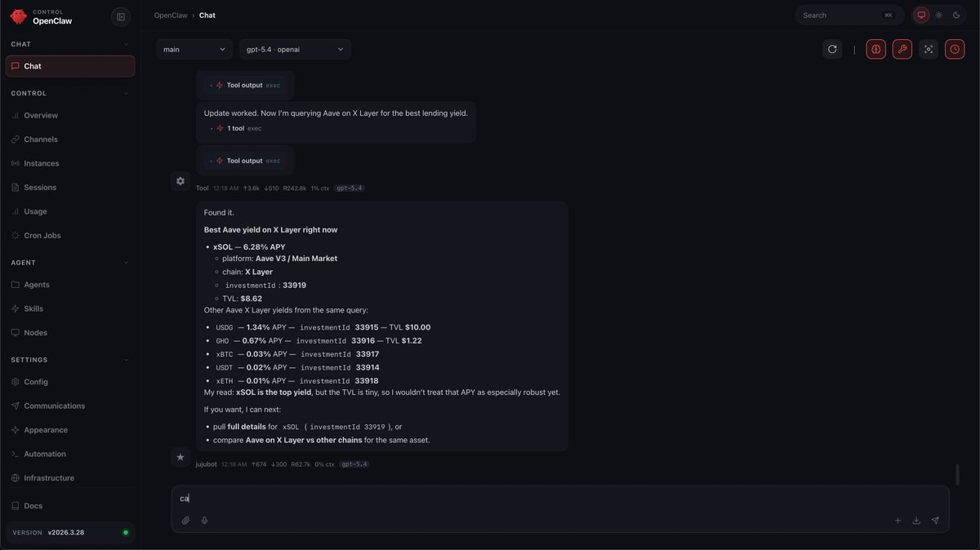The image size is (980, 550).
Task: Click the GHO 0.67% APY row
Action: click(318, 340)
